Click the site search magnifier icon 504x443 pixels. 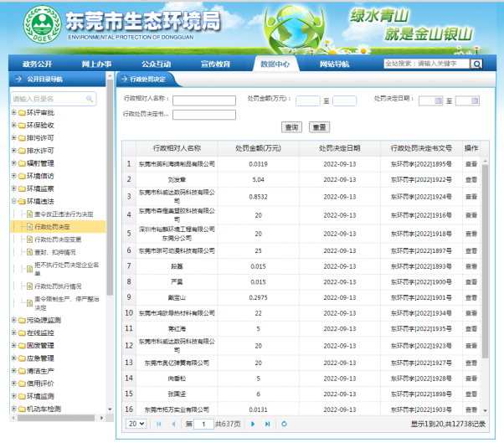pos(476,64)
